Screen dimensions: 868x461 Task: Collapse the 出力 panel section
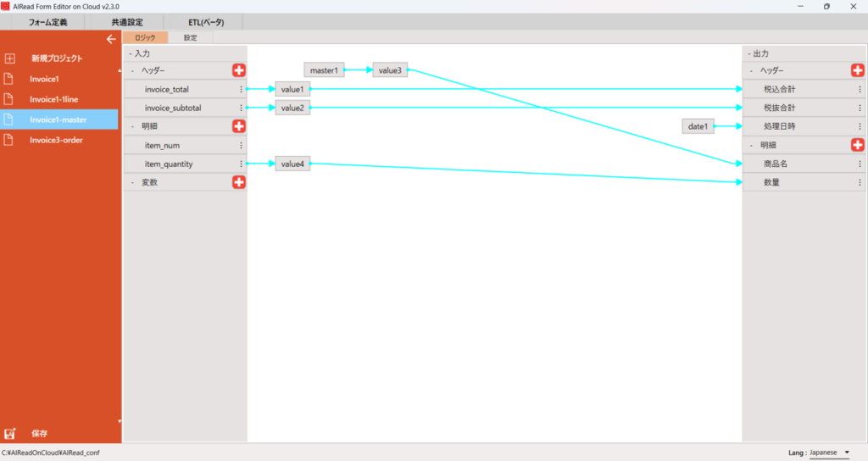[x=749, y=53]
